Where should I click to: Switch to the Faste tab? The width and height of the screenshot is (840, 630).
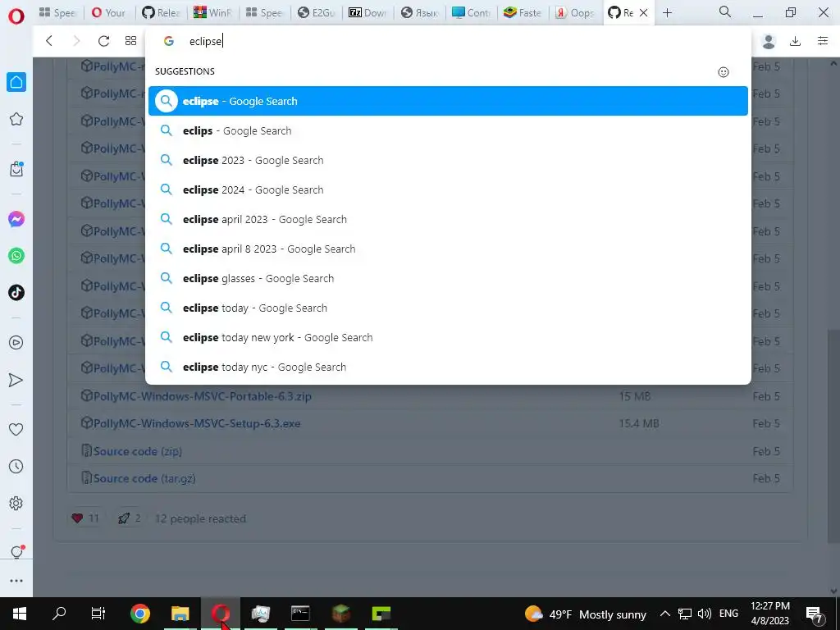click(x=523, y=13)
